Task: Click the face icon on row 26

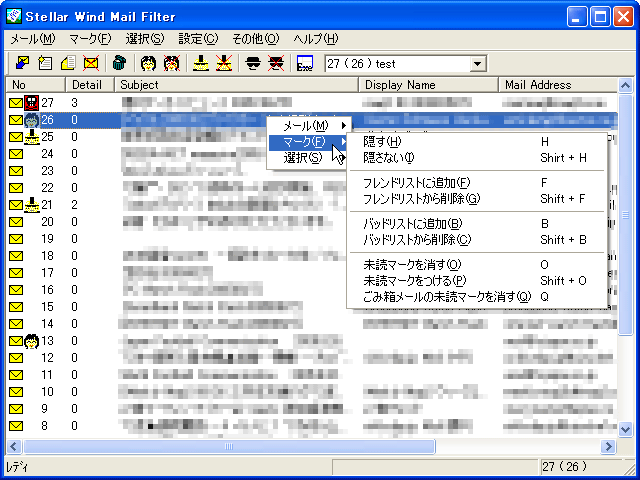Action: click(x=31, y=120)
